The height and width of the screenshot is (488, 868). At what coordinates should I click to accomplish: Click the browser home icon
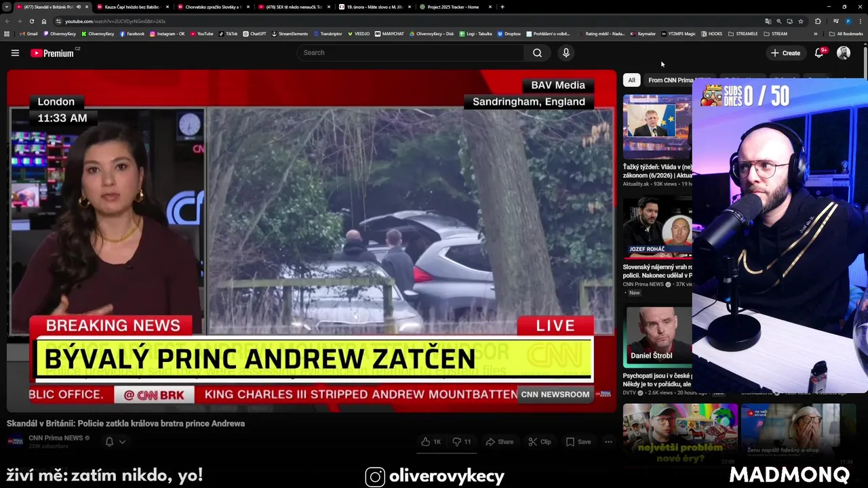pyautogui.click(x=44, y=21)
